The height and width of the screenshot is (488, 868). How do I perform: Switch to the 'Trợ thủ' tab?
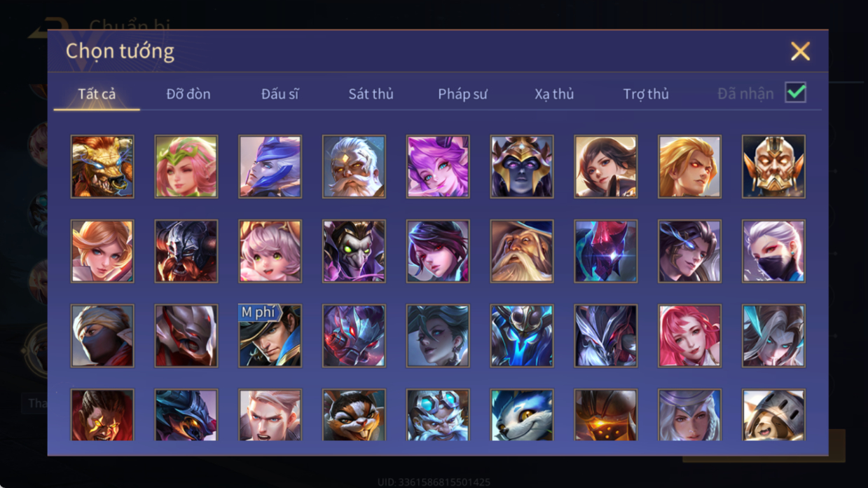point(646,94)
